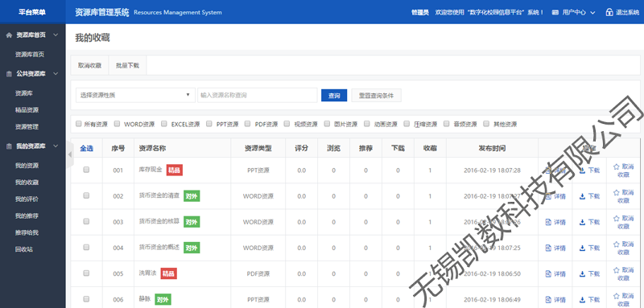Screen dimensions: 644x308
Task: Click the 详情 icon in row 005
Action: [548, 274]
